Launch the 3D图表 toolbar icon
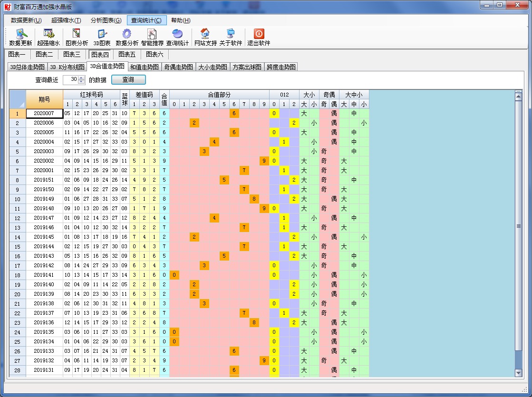This screenshot has width=532, height=397. tap(102, 34)
